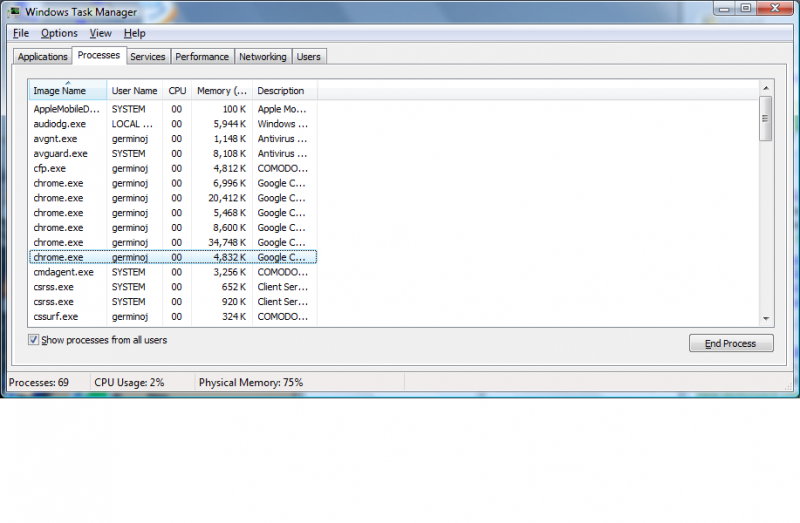Select chrome.exe using 5,468 K memory
Viewport: 800px width, 523px height.
(173, 213)
